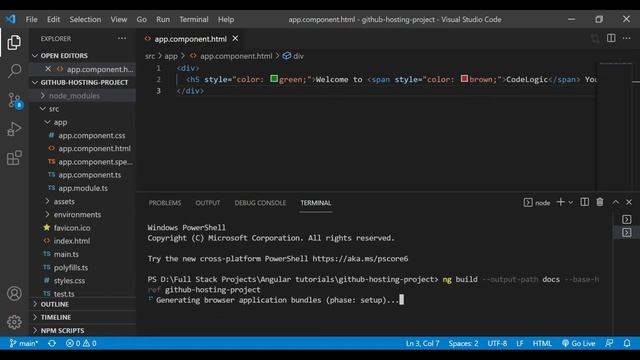This screenshot has width=640, height=360.
Task: Collapse the GITHUB-HOSTING-PROJECT section
Action: pos(80,82)
